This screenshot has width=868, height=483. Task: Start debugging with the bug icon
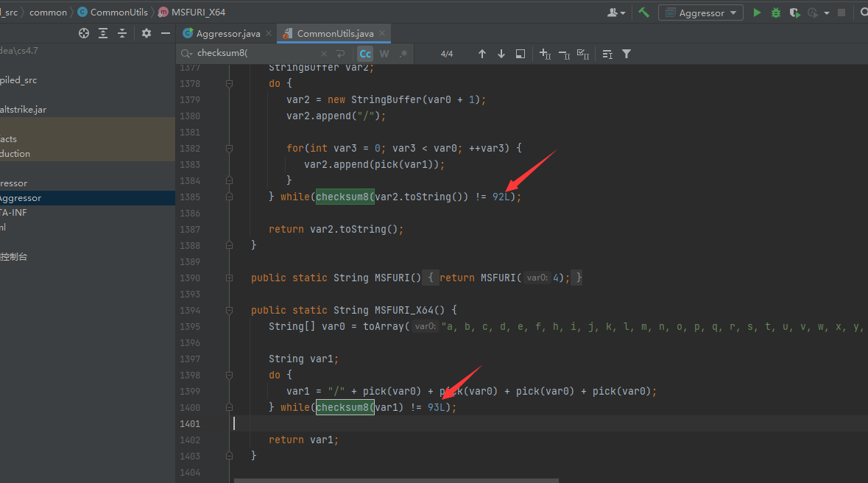(x=776, y=13)
